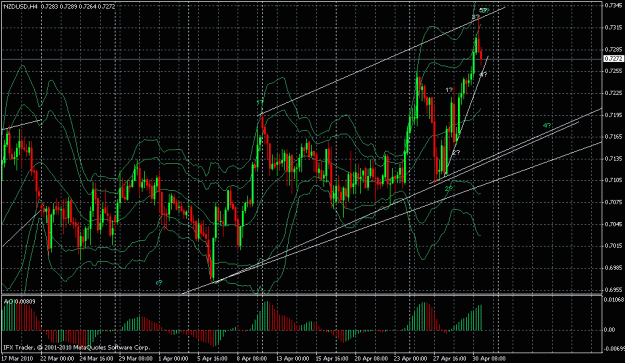625x363 pixels.
Task: Click the 1 Apr 00:00 time label
Action: coord(173,359)
